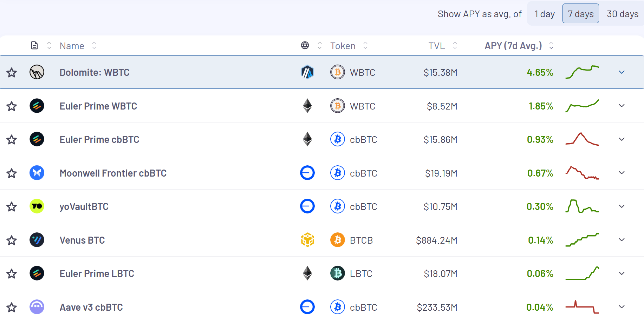644x317 pixels.
Task: Click Ethereum icon in Euler Prime cbBTC row
Action: (x=307, y=139)
